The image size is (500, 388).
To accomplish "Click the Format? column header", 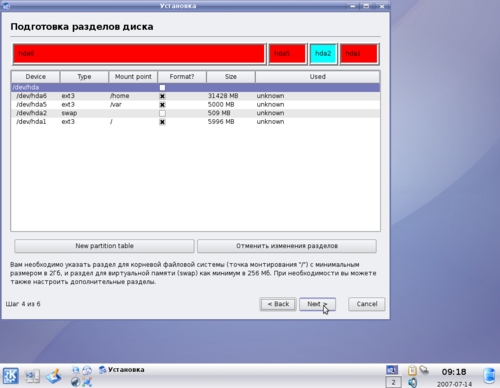I will [182, 77].
